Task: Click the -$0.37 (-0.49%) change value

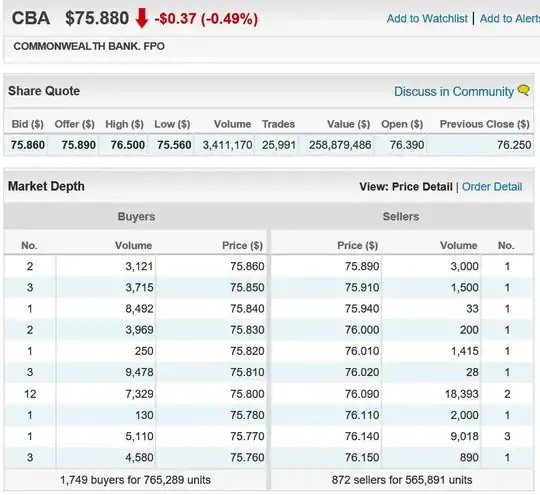Action: point(206,19)
